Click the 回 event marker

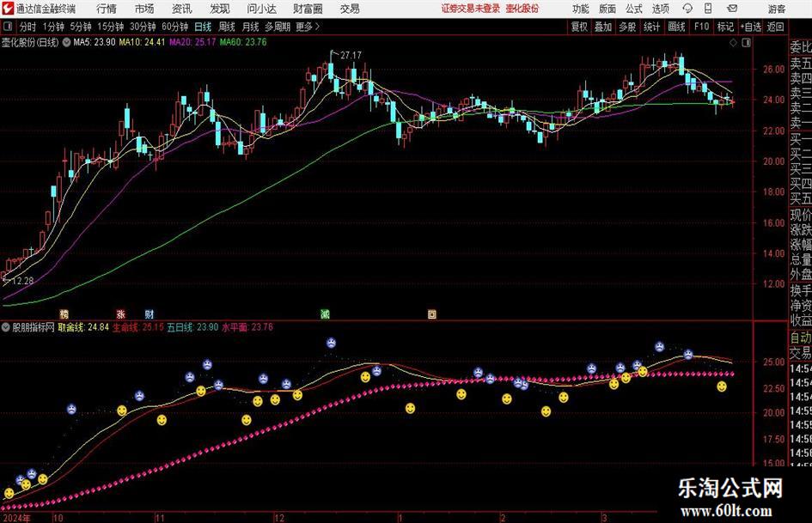click(x=432, y=313)
